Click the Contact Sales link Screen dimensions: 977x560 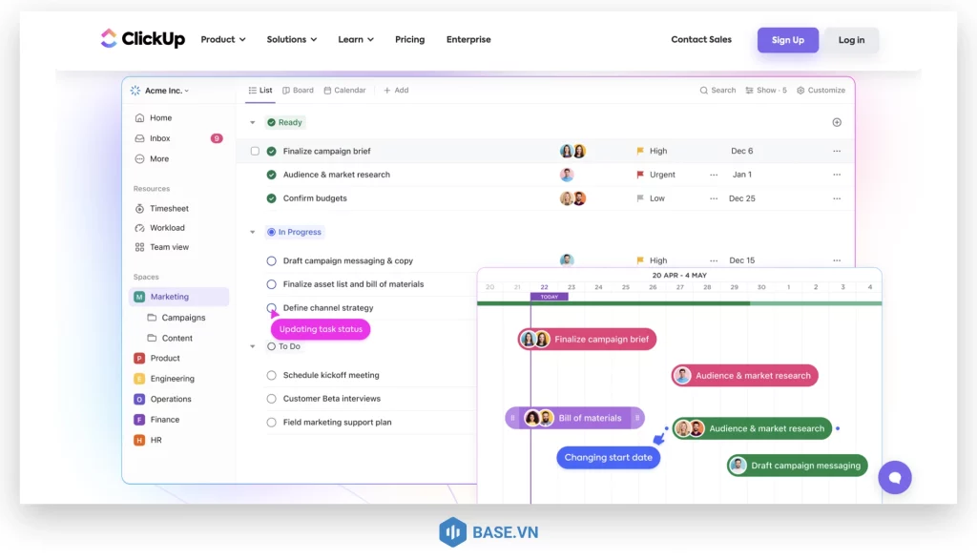(x=701, y=40)
